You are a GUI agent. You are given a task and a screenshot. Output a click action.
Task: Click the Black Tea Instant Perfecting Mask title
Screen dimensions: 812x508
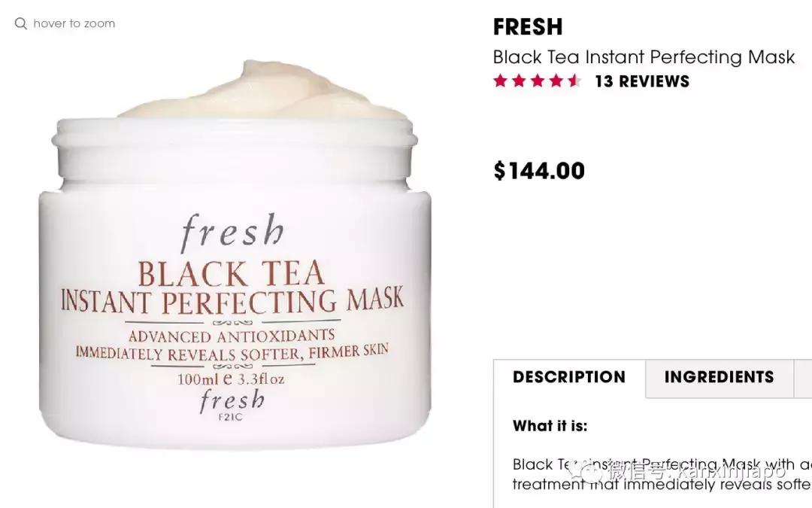pyautogui.click(x=644, y=57)
